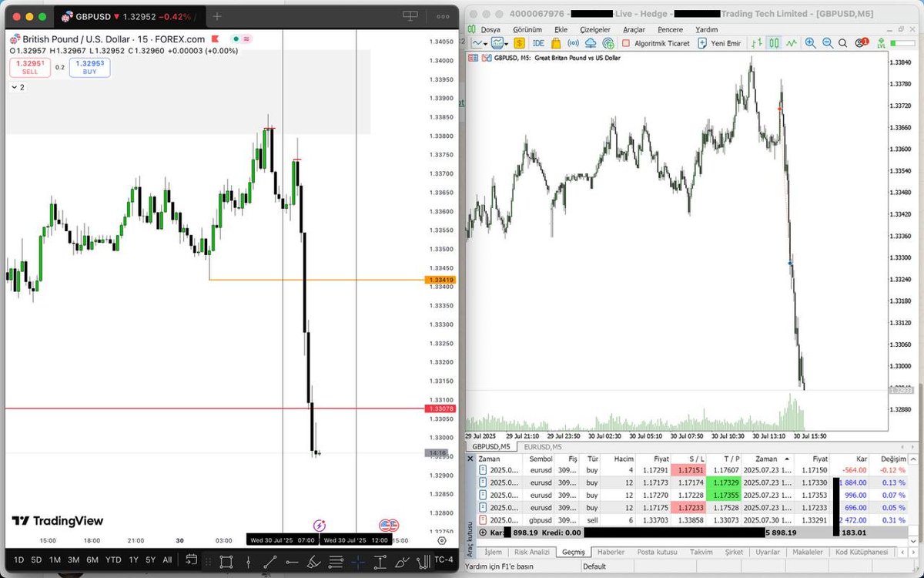924x578 pixels.
Task: Open the Ekle menu
Action: [x=561, y=29]
